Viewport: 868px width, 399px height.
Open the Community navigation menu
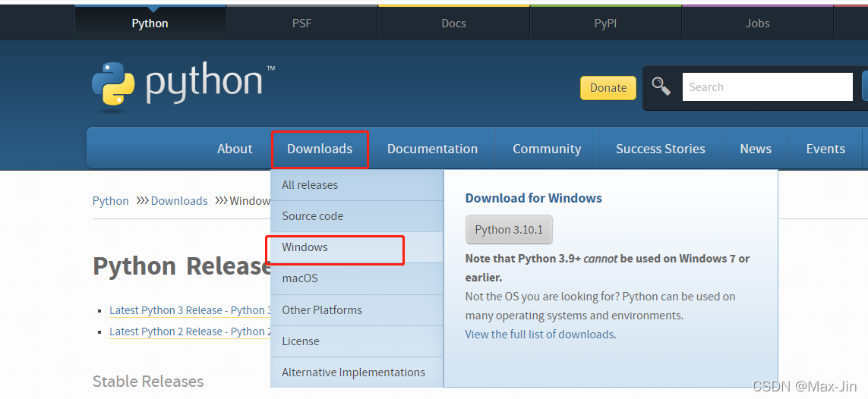coord(547,149)
